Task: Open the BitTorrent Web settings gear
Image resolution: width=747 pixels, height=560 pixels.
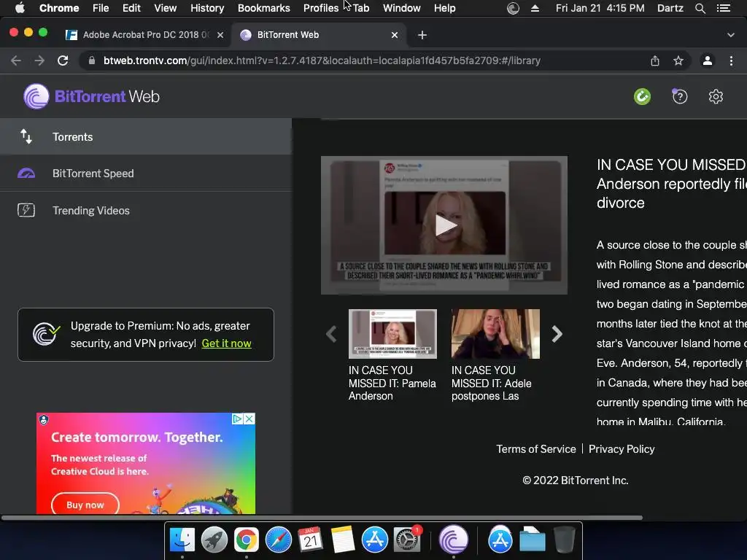Action: point(716,97)
